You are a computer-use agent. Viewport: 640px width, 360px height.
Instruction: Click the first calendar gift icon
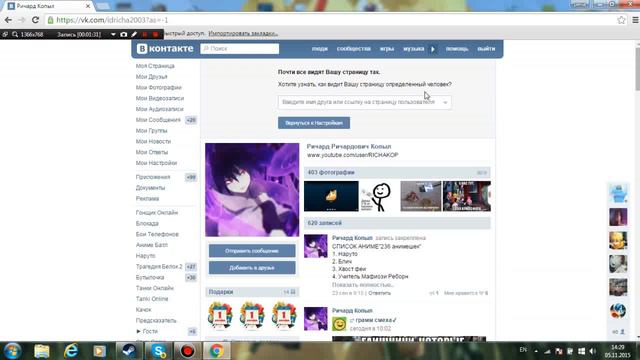coord(220,316)
